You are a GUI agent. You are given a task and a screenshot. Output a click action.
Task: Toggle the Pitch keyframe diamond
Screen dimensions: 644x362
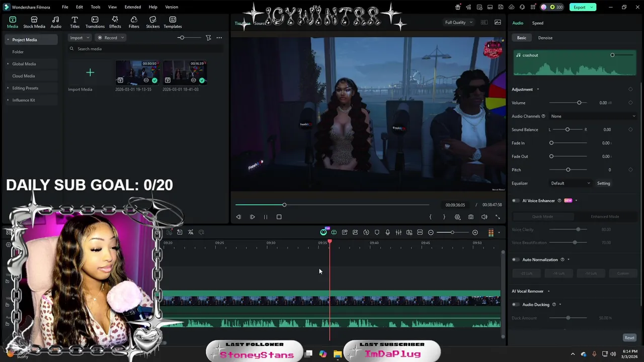tap(630, 170)
